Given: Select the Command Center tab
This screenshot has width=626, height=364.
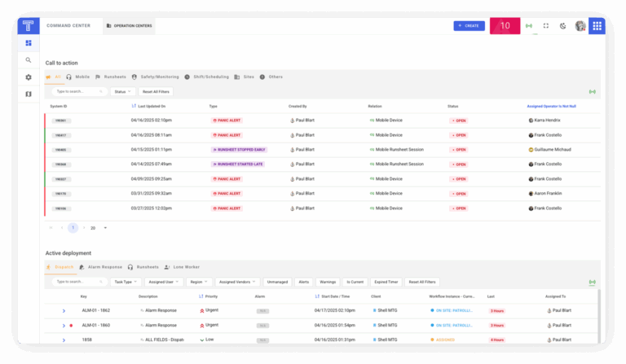Looking at the screenshot, I should click(68, 25).
